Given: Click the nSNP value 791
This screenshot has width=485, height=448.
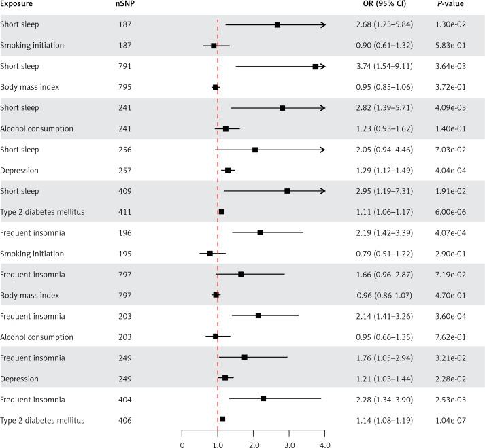Looking at the screenshot, I should coord(124,67).
